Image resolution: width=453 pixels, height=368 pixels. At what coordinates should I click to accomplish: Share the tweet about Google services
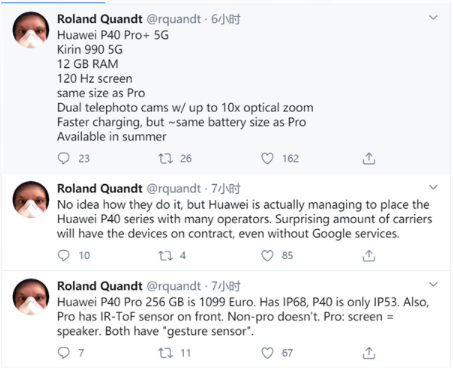369,256
